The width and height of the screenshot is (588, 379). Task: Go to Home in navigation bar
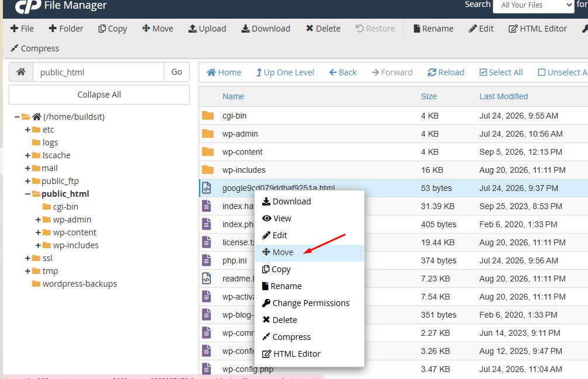point(224,72)
